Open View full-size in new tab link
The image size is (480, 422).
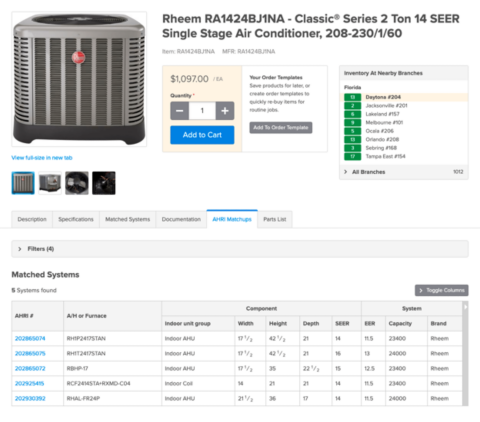coord(42,158)
